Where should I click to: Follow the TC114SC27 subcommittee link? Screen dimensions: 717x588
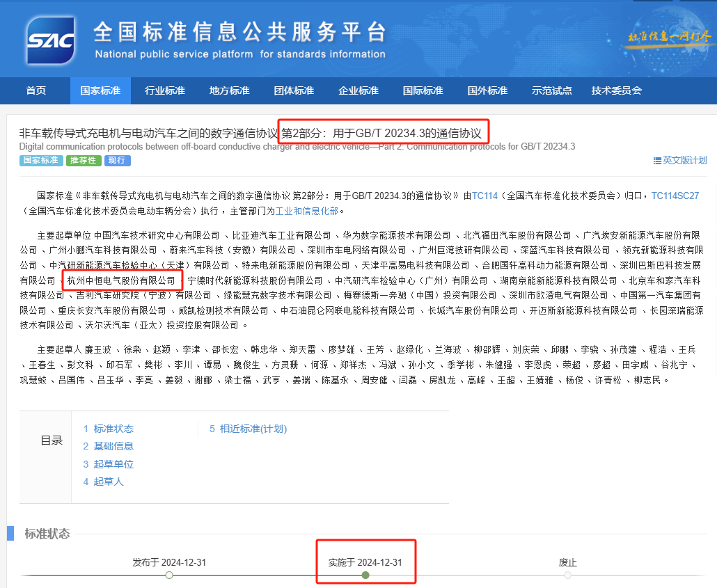(x=675, y=196)
